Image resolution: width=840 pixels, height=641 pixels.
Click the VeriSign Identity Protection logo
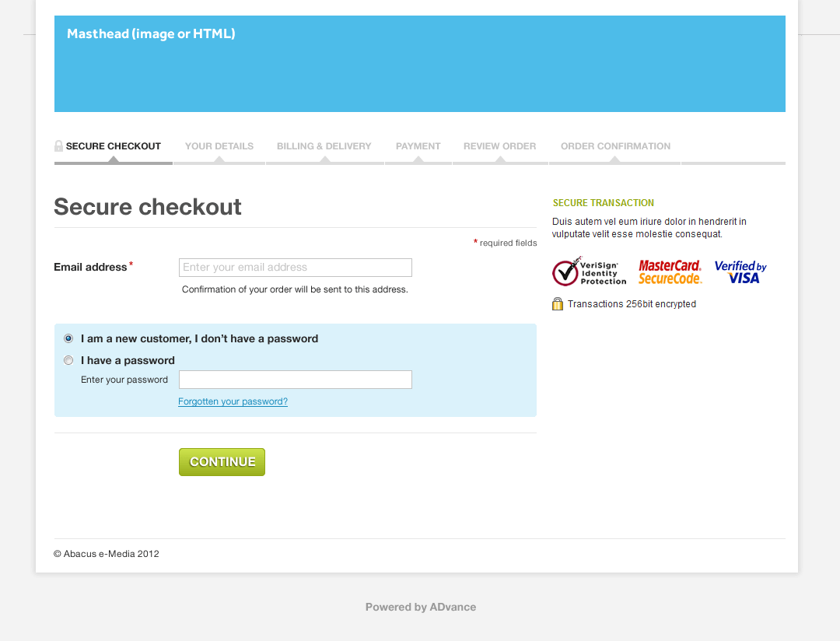(x=589, y=271)
